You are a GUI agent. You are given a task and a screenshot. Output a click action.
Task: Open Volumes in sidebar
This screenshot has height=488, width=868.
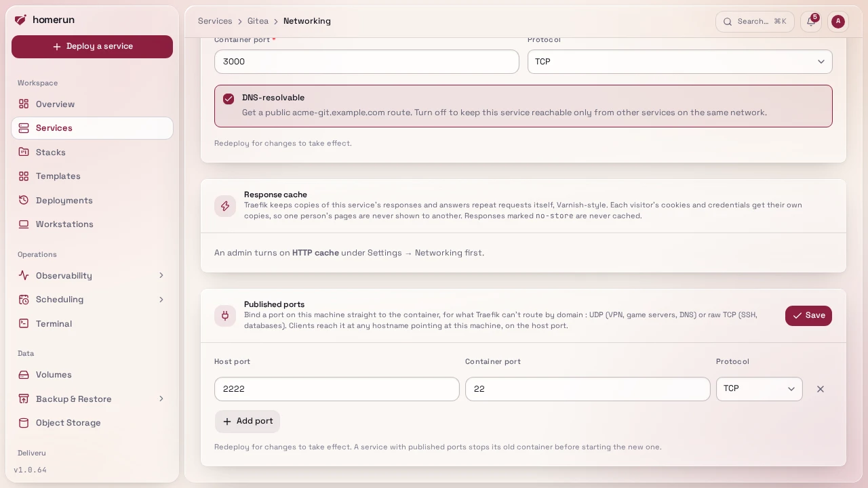click(x=92, y=375)
